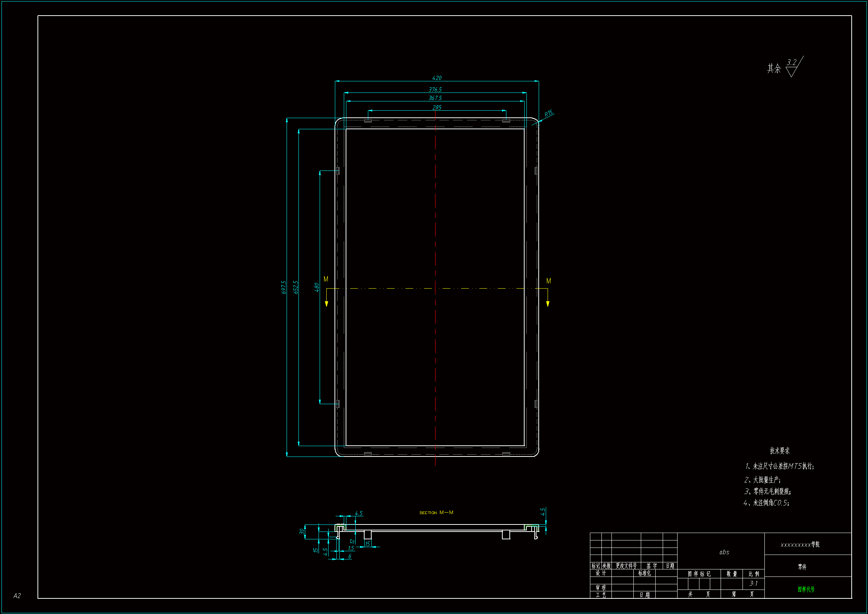Viewport: 868px width, 614px height.
Task: Click the right section arrow marked M
Action: tap(547, 303)
